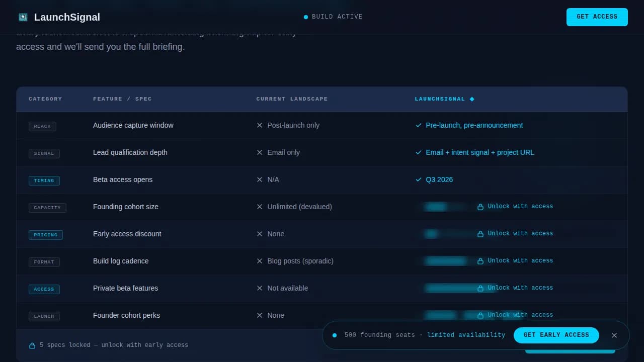Click 'Founding cohort size' feature text
Screen dimensions: 644x362
tap(126, 207)
